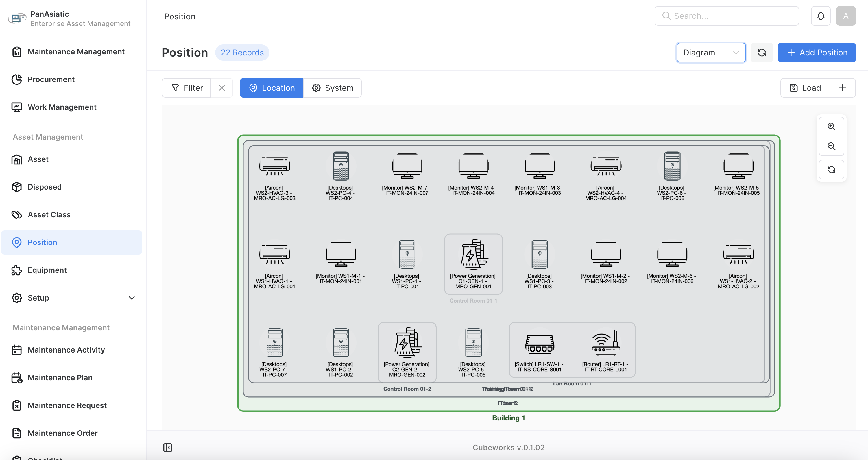This screenshot has height=460, width=868.
Task: Switch to System view toggle
Action: click(x=332, y=88)
